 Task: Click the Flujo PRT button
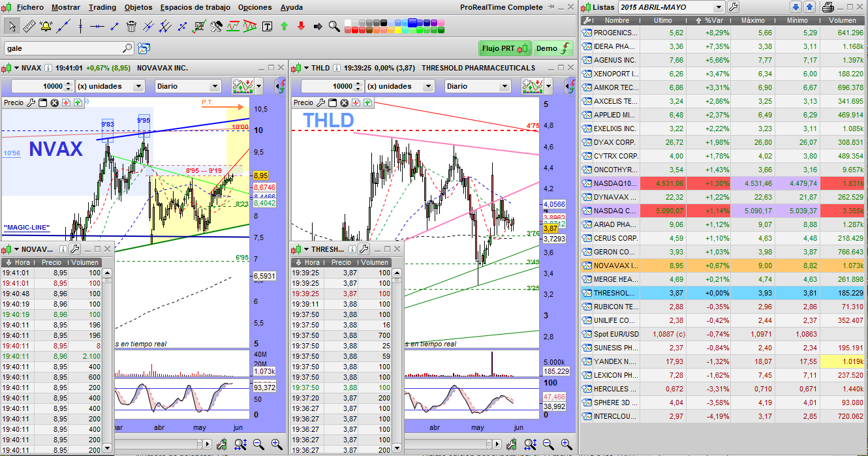coord(506,48)
